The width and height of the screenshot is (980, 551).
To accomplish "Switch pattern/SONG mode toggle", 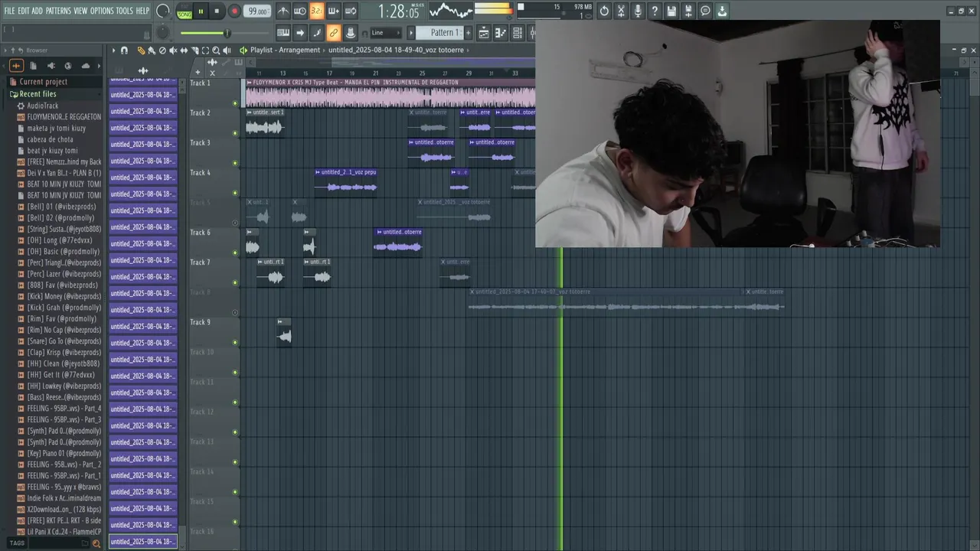I will pyautogui.click(x=185, y=11).
